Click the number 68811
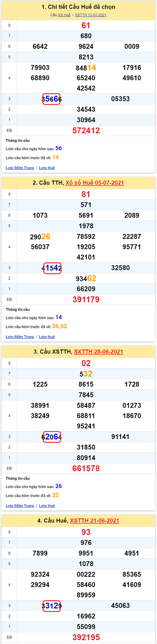157x644 pixels. pyautogui.click(x=86, y=416)
